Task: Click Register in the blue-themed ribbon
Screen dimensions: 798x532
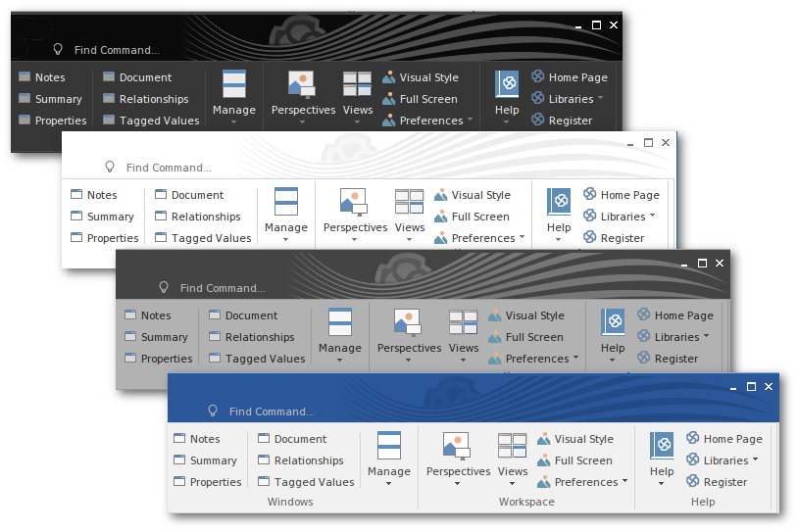Action: [724, 482]
